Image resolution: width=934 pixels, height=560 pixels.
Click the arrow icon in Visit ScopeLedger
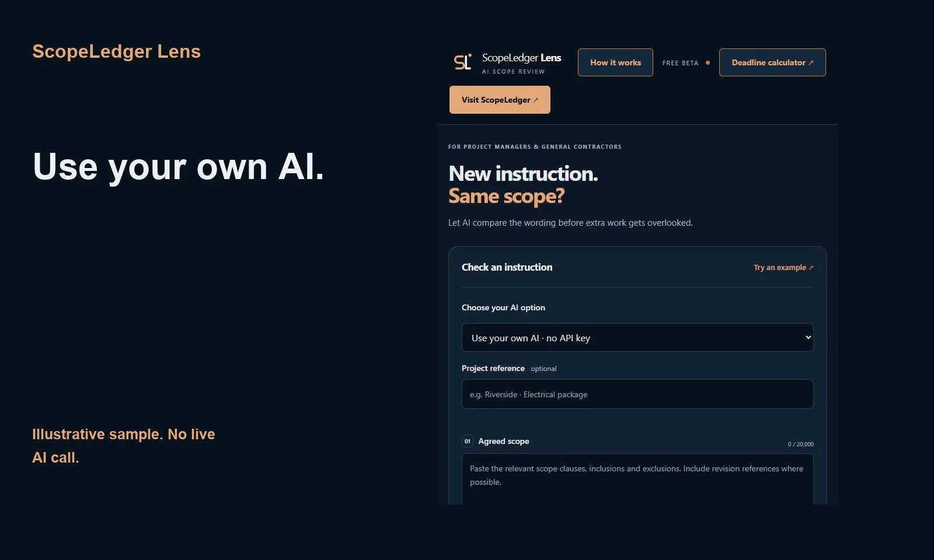(x=536, y=100)
